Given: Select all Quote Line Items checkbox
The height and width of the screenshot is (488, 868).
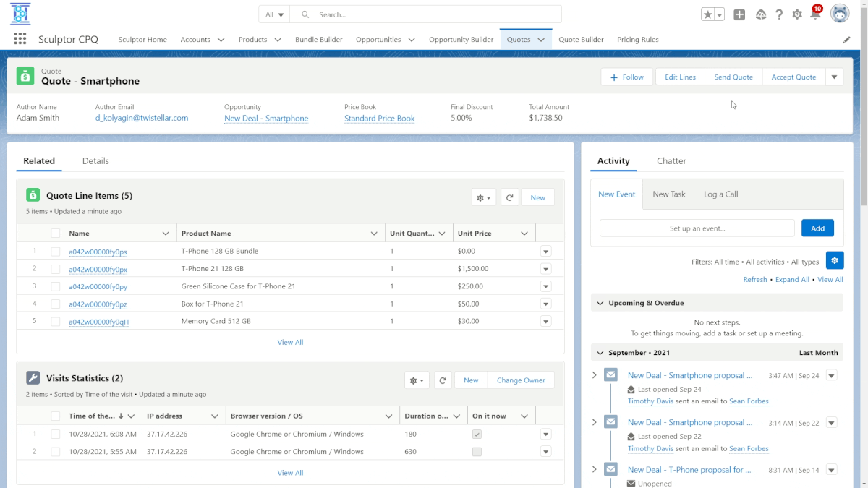Looking at the screenshot, I should pos(56,234).
